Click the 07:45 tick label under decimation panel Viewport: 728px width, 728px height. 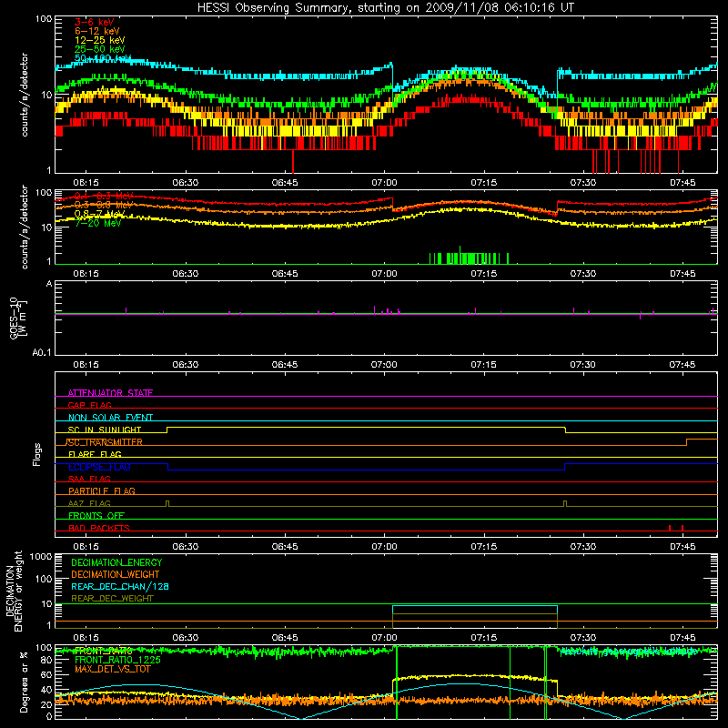click(x=682, y=638)
